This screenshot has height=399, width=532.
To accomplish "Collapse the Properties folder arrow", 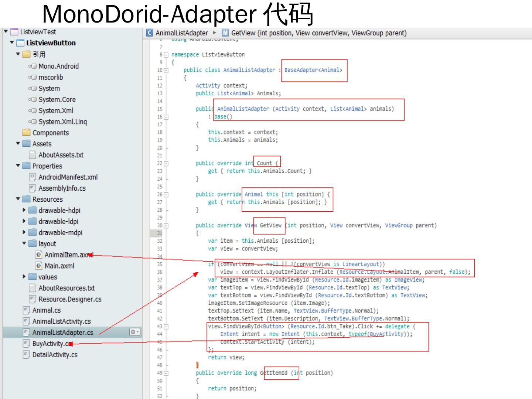I will (18, 166).
